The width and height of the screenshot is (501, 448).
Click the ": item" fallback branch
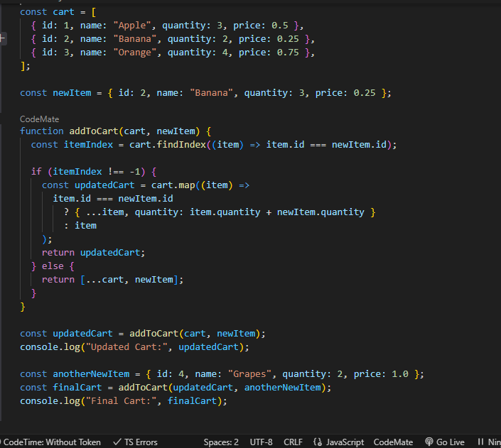point(80,226)
